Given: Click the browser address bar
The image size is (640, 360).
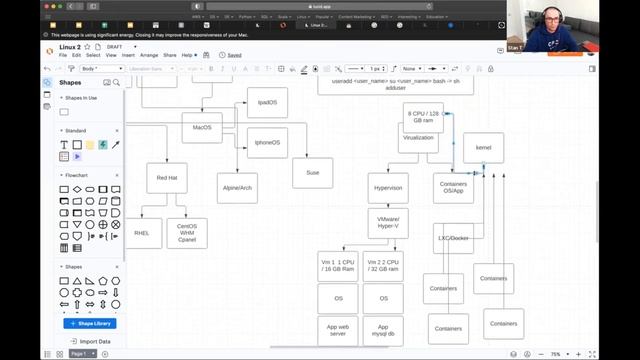Looking at the screenshot, I should (x=320, y=7).
